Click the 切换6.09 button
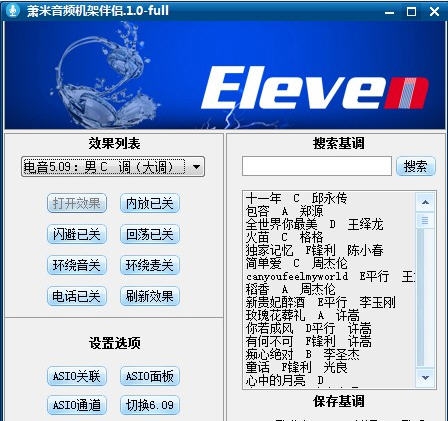Viewport: 448px width, 421px height. 150,405
